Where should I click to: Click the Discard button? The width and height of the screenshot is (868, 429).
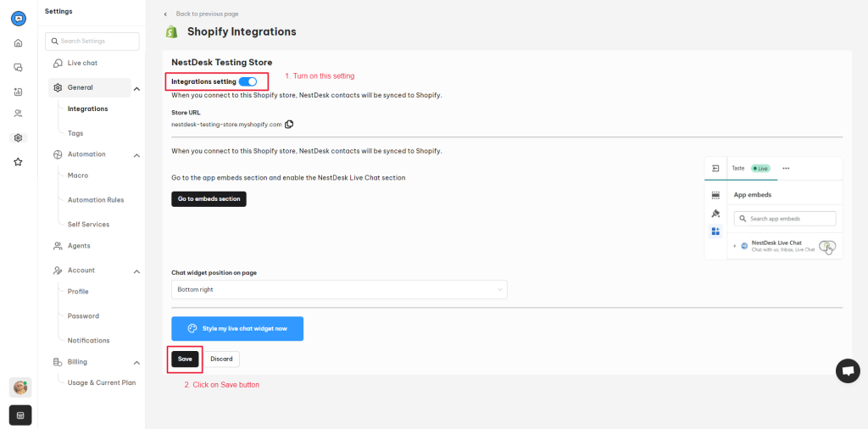point(221,359)
